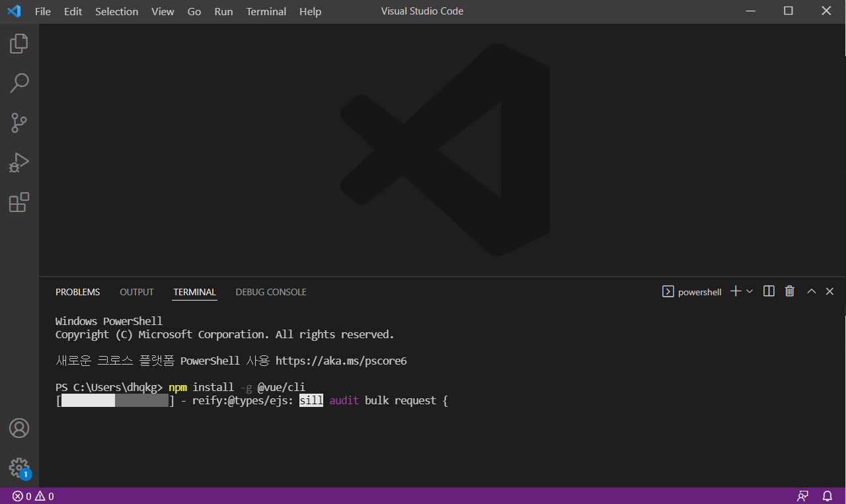Open the Run and Debug view
The height and width of the screenshot is (504, 846).
(x=19, y=162)
